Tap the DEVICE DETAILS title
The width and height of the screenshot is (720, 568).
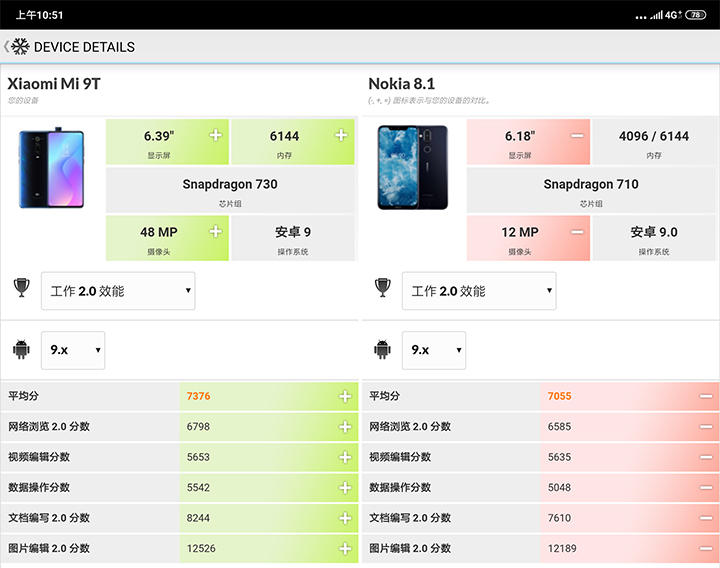84,47
